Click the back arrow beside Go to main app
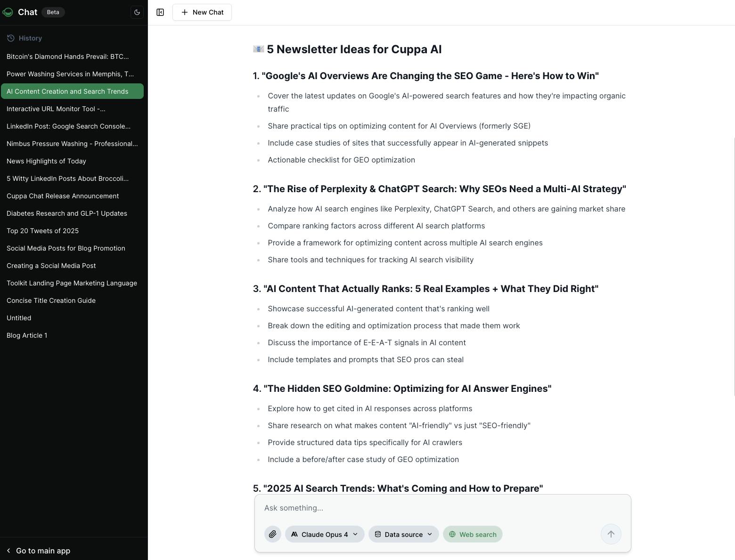735x560 pixels. [8, 551]
